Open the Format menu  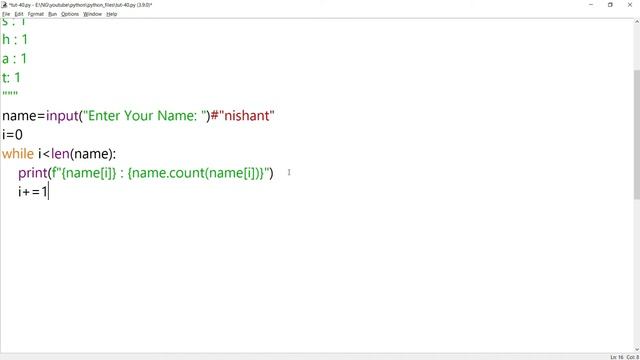click(36, 14)
